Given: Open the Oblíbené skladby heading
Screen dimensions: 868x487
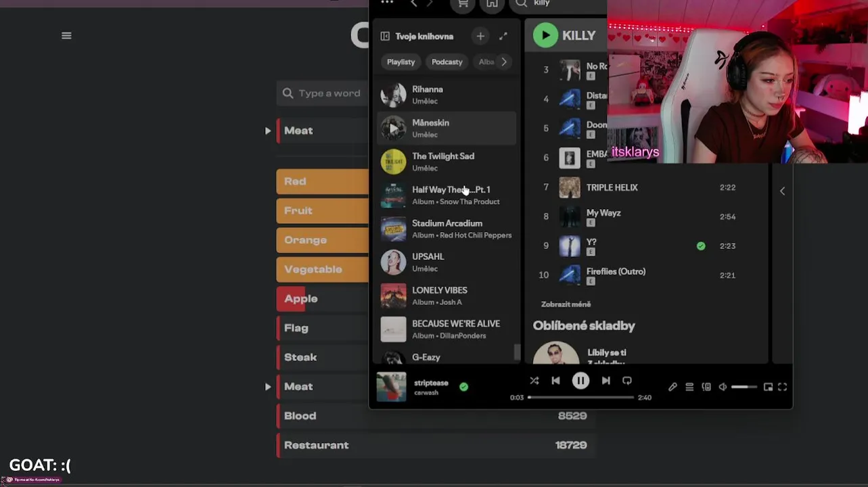Looking at the screenshot, I should point(584,326).
